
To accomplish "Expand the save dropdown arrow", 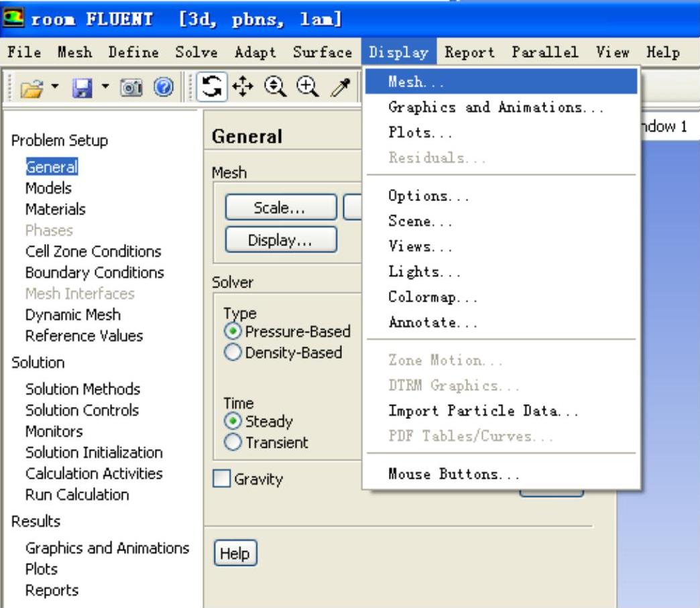I will pyautogui.click(x=105, y=85).
